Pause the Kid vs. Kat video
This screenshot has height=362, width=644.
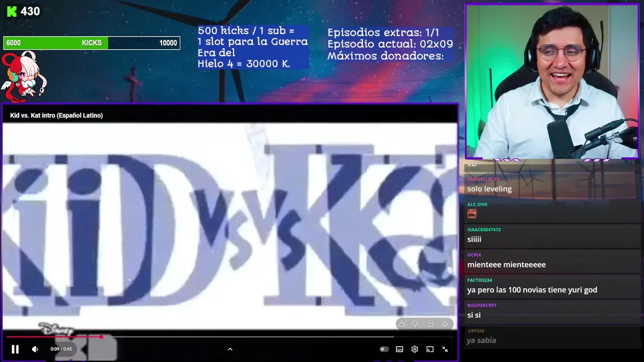(15, 349)
